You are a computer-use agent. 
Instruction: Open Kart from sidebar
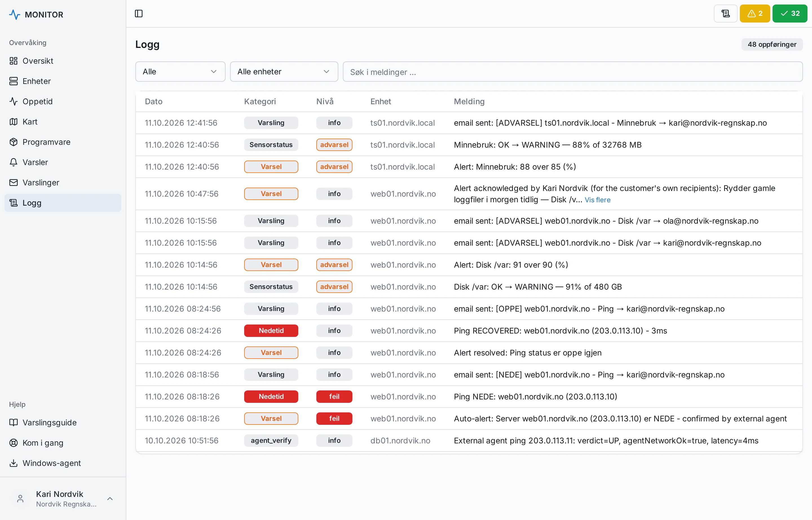point(63,122)
